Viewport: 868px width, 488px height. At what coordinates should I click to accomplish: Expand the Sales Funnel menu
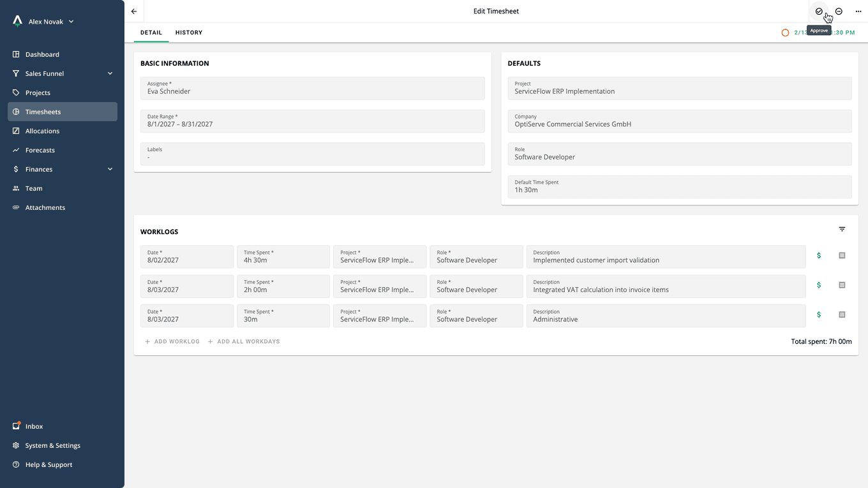63,73
